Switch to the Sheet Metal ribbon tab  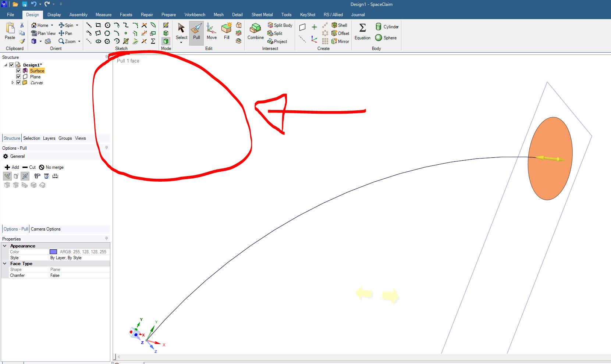pos(262,15)
